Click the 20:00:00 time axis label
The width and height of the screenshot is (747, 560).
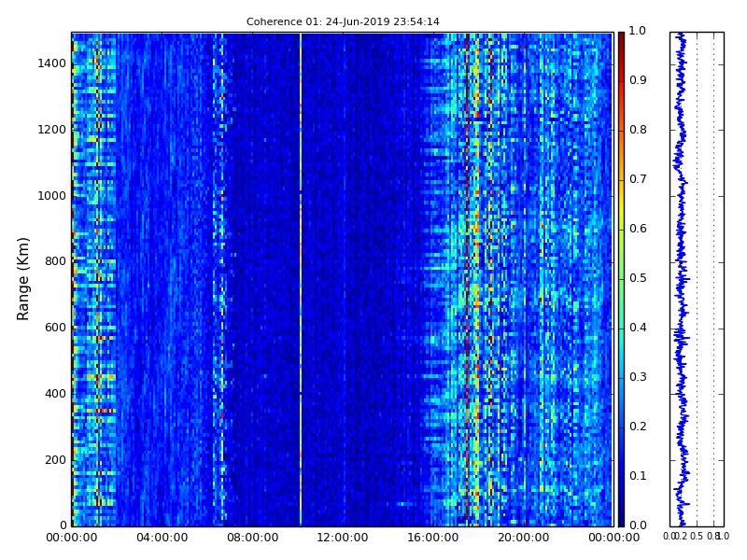point(524,539)
